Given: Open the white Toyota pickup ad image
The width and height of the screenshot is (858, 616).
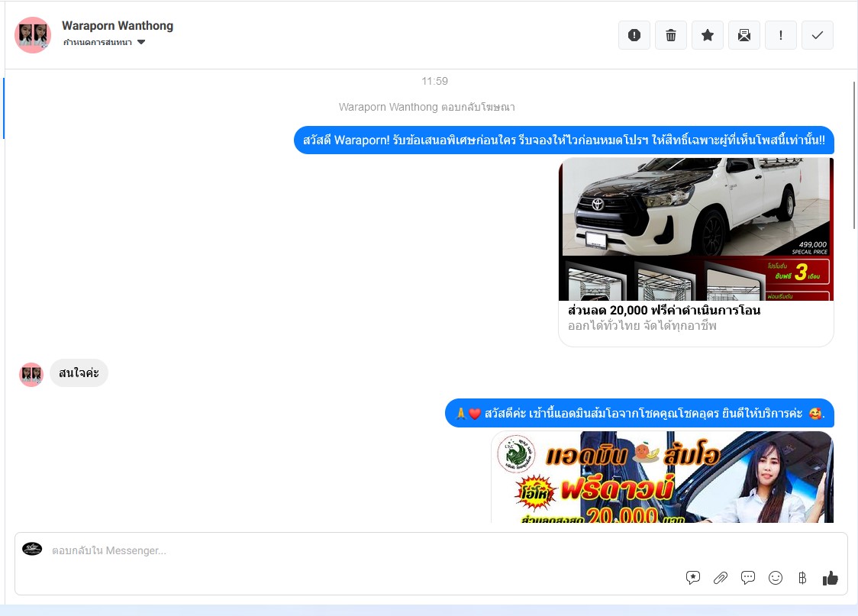Looking at the screenshot, I should coord(696,229).
